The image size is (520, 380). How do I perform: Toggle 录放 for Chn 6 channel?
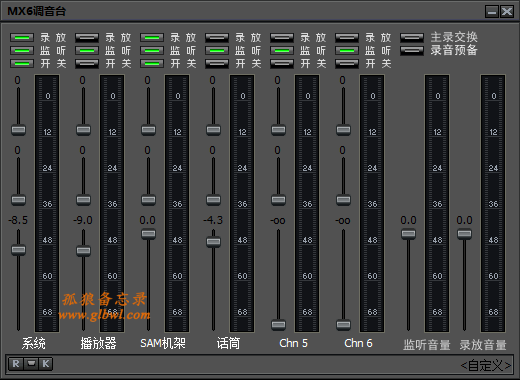[347, 37]
